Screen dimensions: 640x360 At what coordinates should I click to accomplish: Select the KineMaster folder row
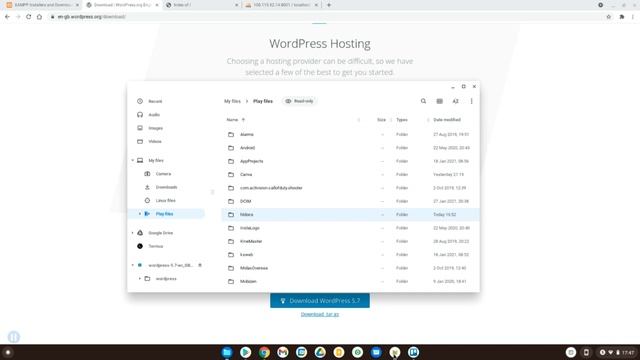coord(351,241)
